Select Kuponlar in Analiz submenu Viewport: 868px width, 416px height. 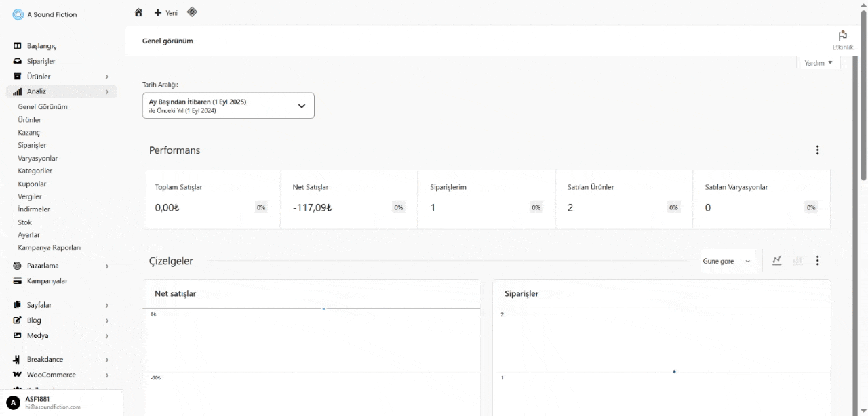pos(32,184)
